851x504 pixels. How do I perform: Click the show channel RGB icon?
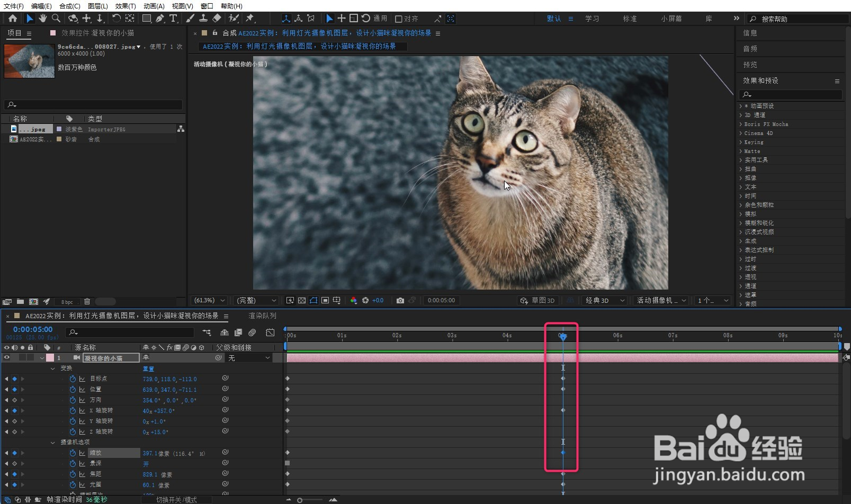(x=354, y=300)
